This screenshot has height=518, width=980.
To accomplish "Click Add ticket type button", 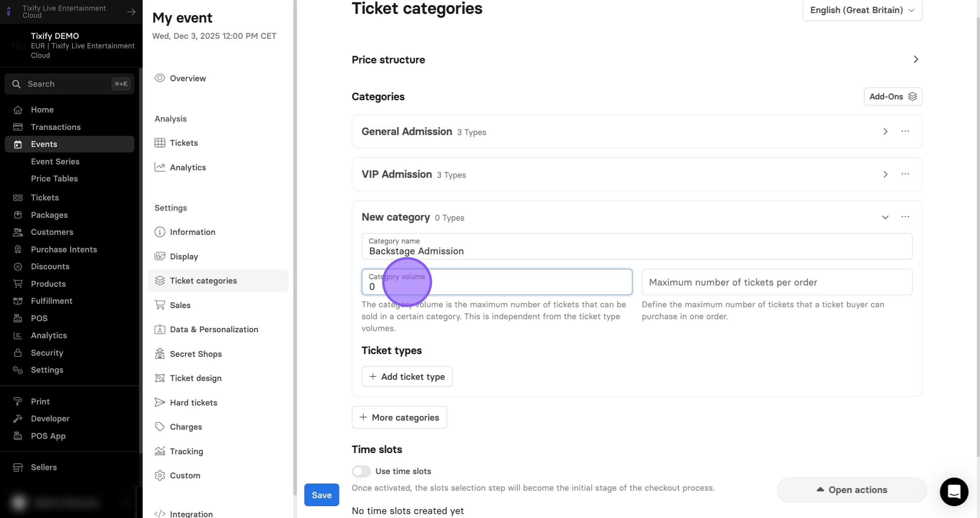I will click(407, 377).
